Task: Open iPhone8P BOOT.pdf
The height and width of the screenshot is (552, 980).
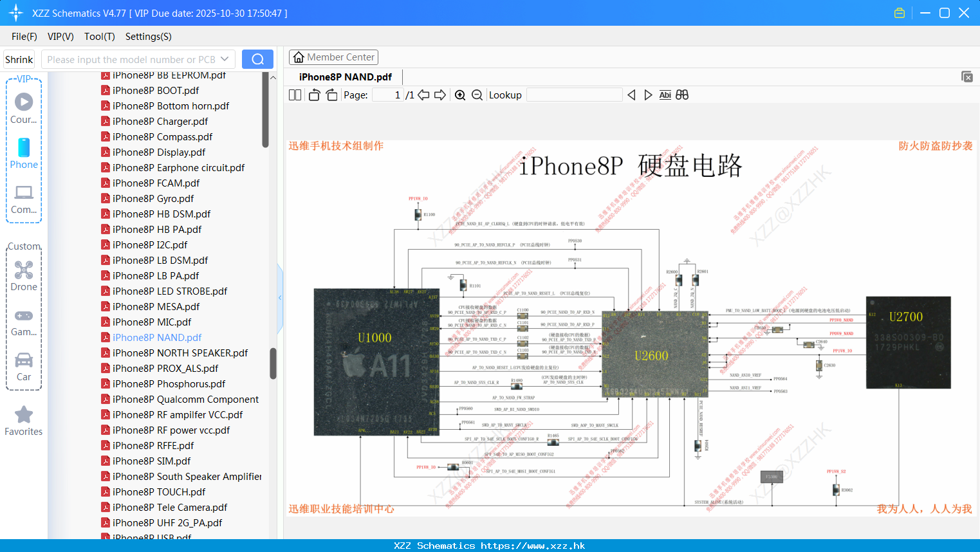Action: 156,91
